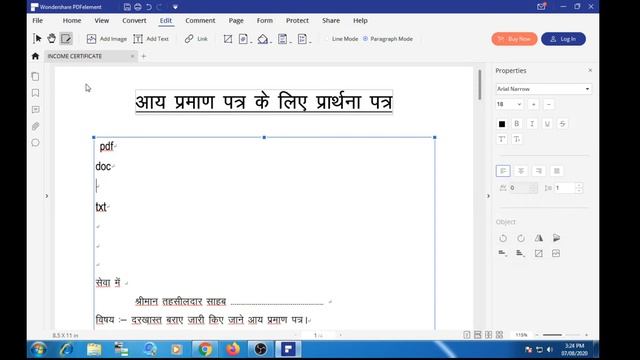Align text center
The image size is (640, 360).
[521, 171]
